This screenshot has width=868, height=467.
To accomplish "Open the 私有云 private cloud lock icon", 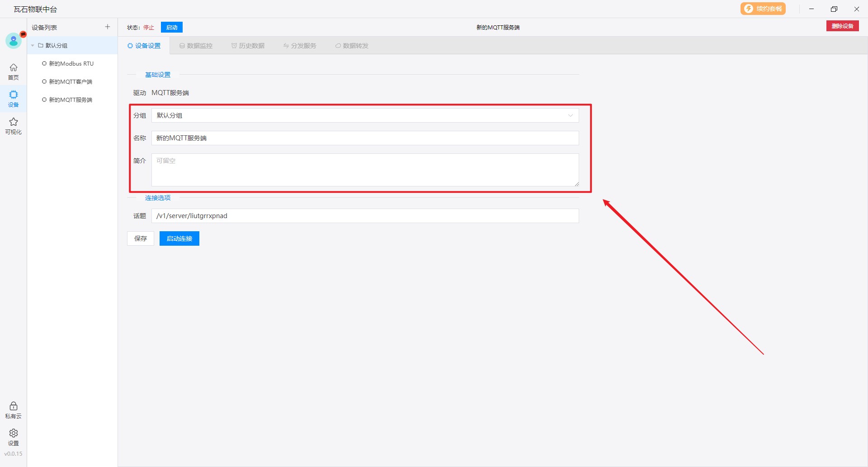I will [14, 410].
